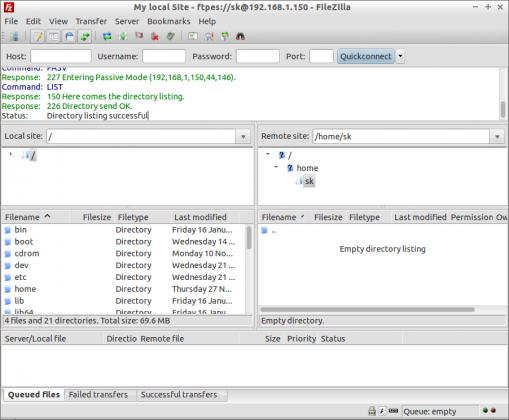Click the red activity LED indicator
Viewport: 509px width, 420px height.
(x=493, y=410)
